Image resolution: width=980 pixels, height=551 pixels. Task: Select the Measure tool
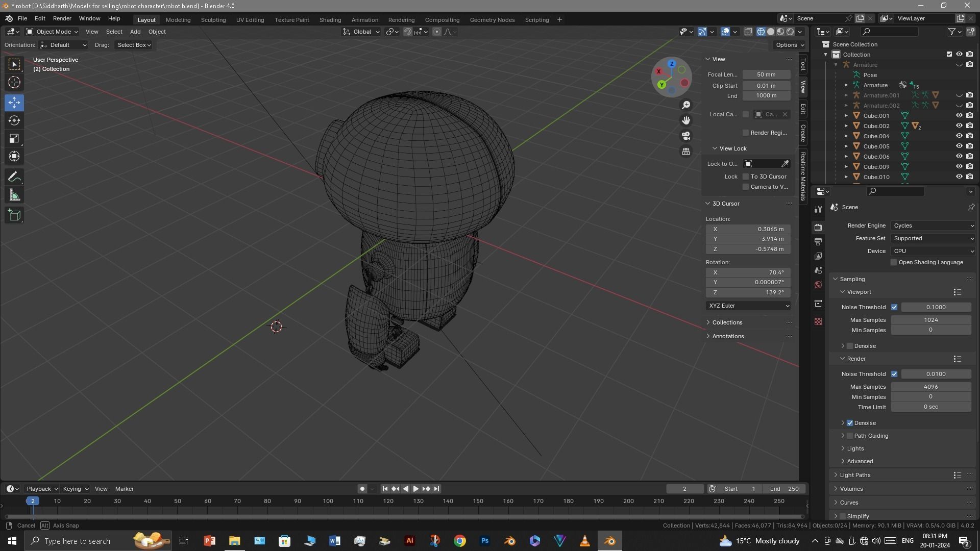14,195
